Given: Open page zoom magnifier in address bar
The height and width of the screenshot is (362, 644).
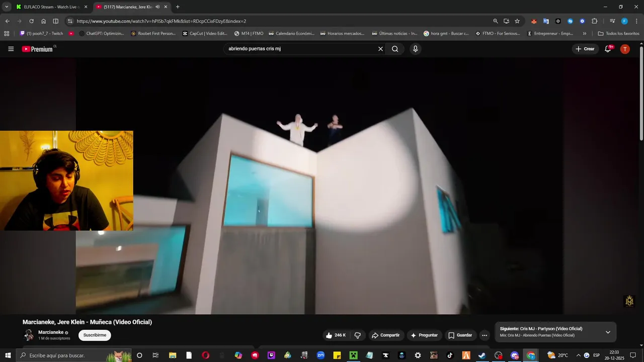Looking at the screenshot, I should tap(496, 21).
